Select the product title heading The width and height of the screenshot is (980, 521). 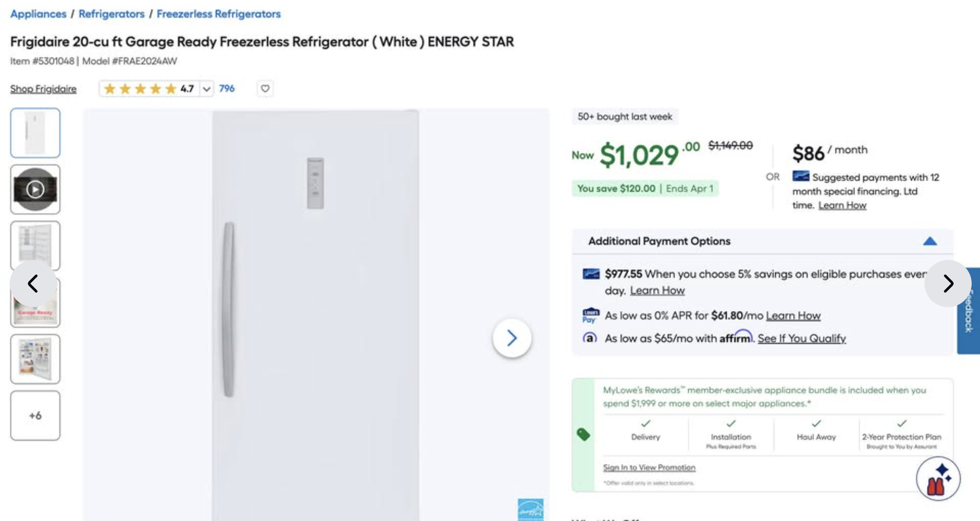coord(262,42)
